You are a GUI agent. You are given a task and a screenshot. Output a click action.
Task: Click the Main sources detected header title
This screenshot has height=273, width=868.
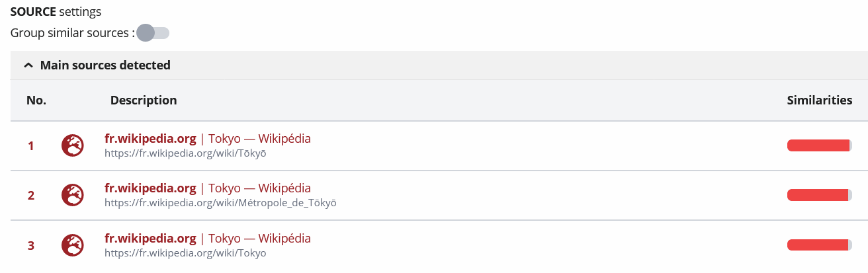[x=105, y=65]
